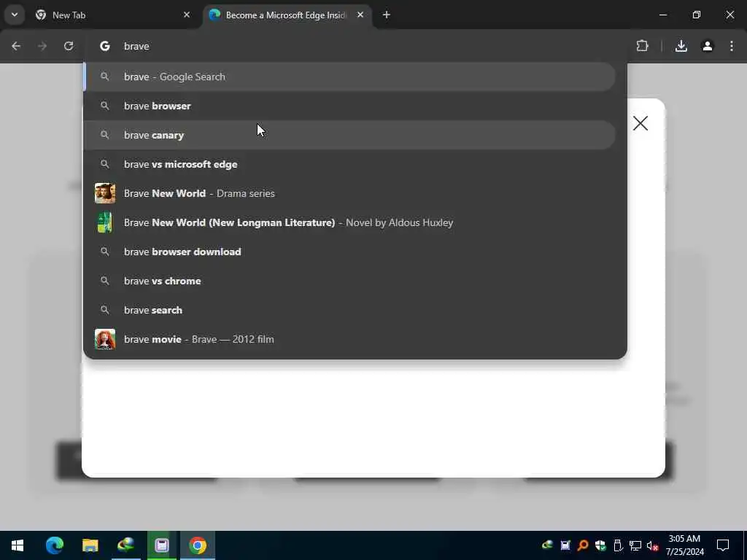747x560 pixels.
Task: Open Windows Security shield tray icon
Action: pos(600,545)
